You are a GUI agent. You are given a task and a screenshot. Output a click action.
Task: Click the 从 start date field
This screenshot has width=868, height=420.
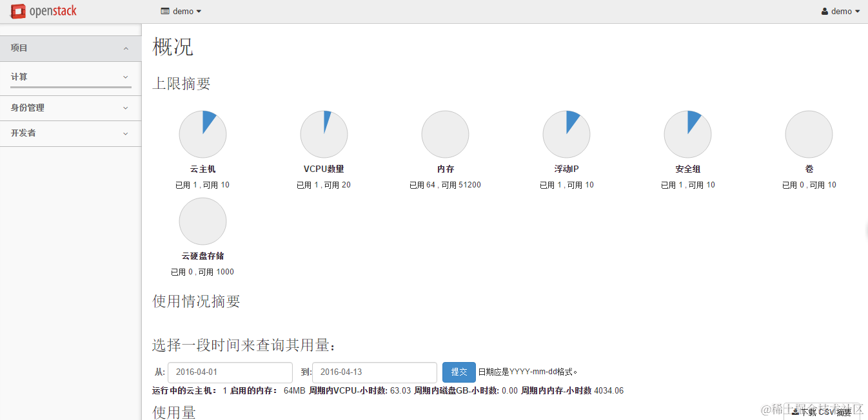coord(230,372)
